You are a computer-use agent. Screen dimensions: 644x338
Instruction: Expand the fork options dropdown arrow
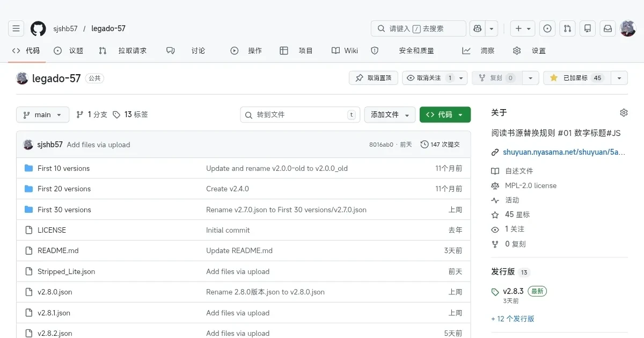[530, 78]
